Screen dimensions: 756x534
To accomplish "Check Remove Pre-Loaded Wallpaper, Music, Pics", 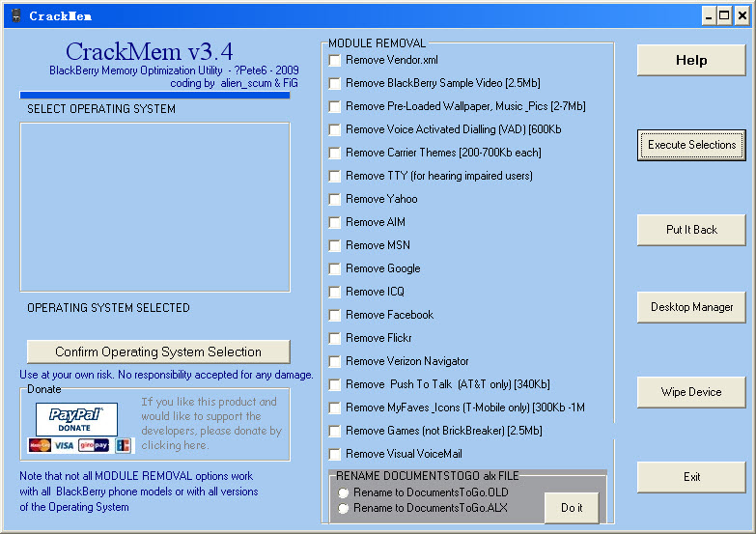I will [x=334, y=106].
